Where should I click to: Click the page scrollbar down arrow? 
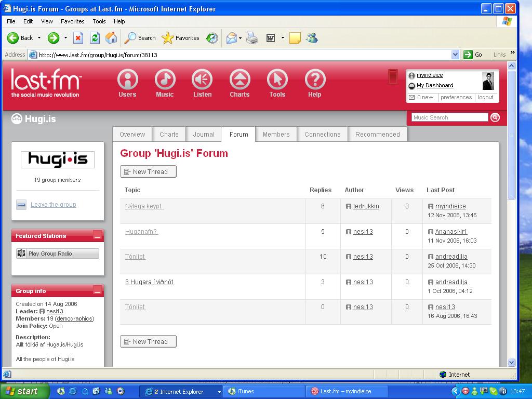(x=512, y=362)
